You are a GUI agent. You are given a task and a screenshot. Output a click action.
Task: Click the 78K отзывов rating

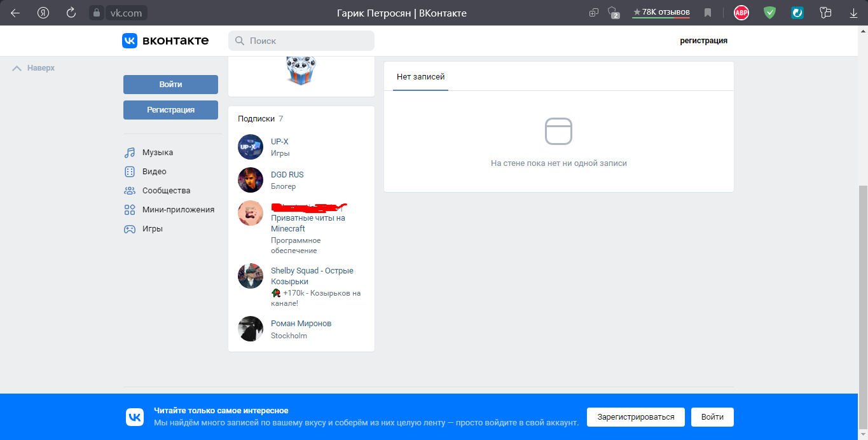tap(661, 12)
